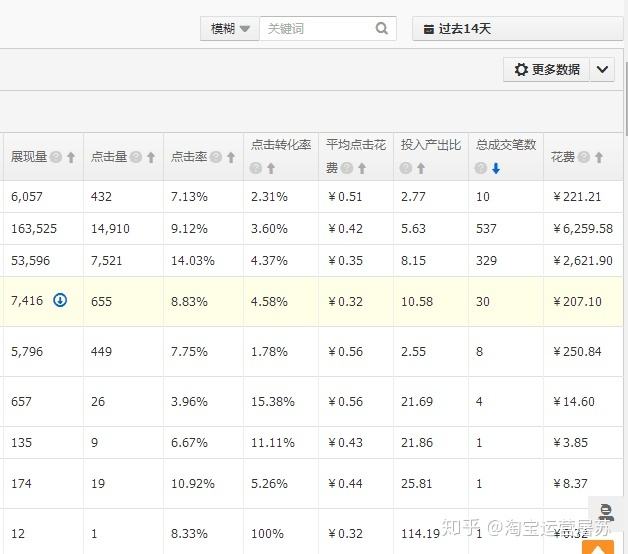628x554 pixels.
Task: Click the 点击率 column header label
Action: point(189,157)
